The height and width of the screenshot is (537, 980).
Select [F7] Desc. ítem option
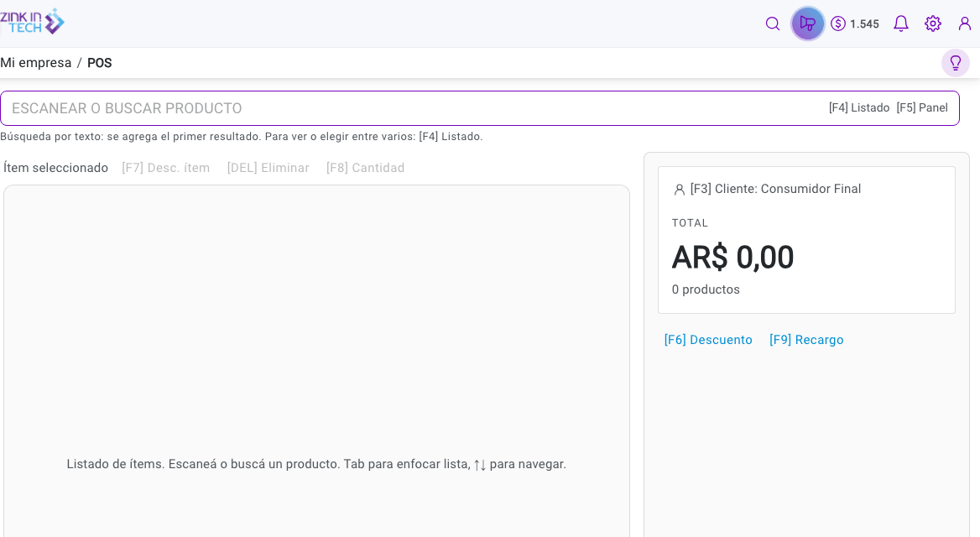coord(165,168)
